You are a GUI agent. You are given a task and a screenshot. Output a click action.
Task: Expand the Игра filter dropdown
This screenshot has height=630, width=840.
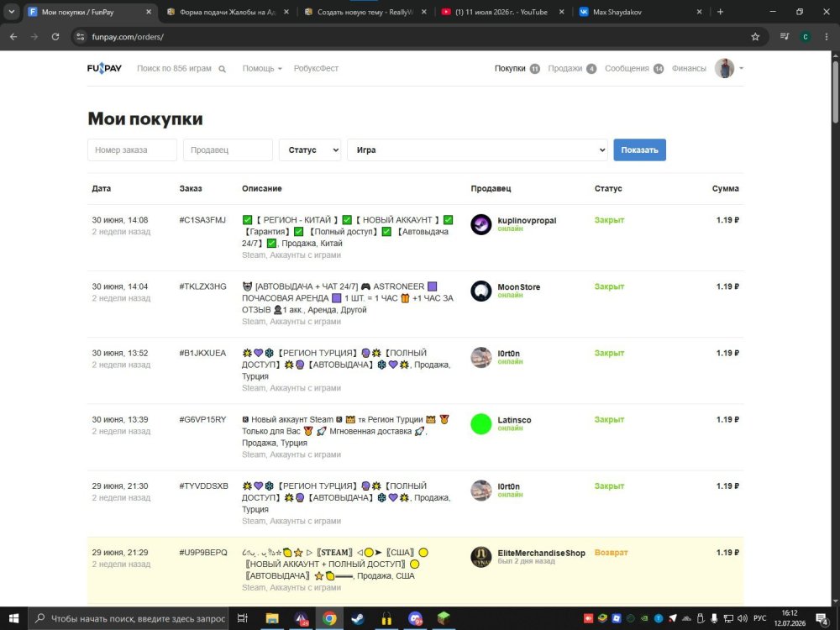(x=477, y=150)
